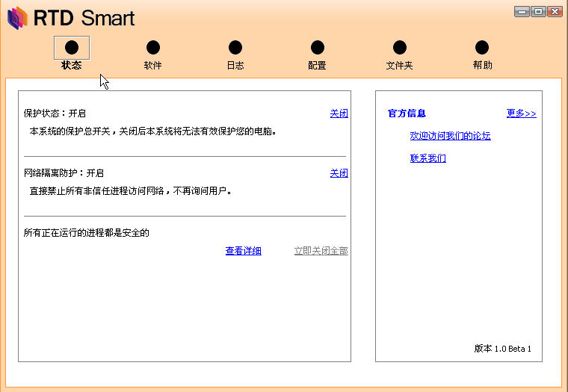Screen dimensions: 568x392
Task: Select the 状态 tab label
Action: tap(72, 65)
